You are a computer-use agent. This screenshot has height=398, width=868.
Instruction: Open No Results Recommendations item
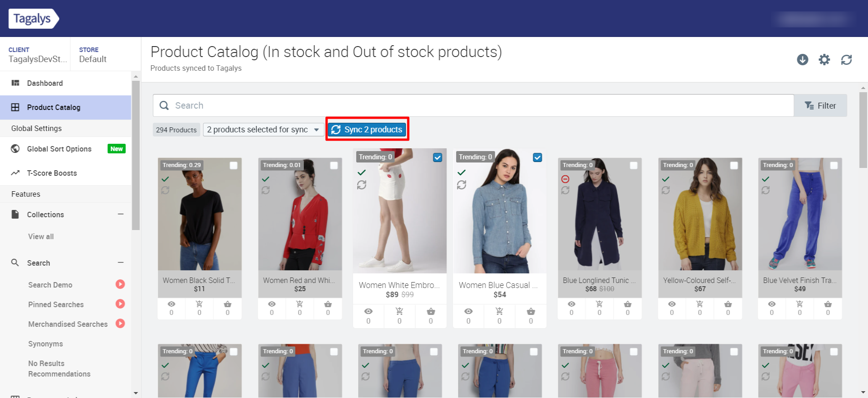pyautogui.click(x=59, y=368)
